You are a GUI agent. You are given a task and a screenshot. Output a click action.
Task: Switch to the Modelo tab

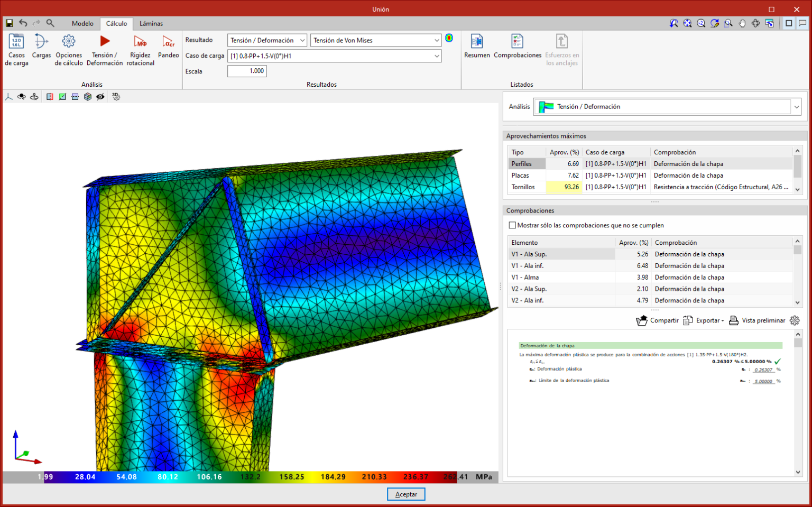click(x=82, y=23)
